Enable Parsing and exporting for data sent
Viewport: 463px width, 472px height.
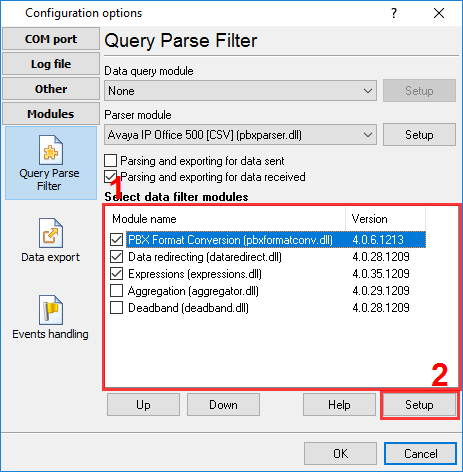(110, 161)
